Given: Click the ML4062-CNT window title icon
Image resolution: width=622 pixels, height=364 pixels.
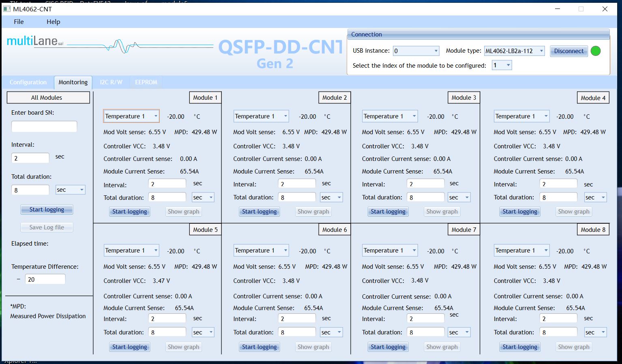Looking at the screenshot, I should [x=7, y=9].
